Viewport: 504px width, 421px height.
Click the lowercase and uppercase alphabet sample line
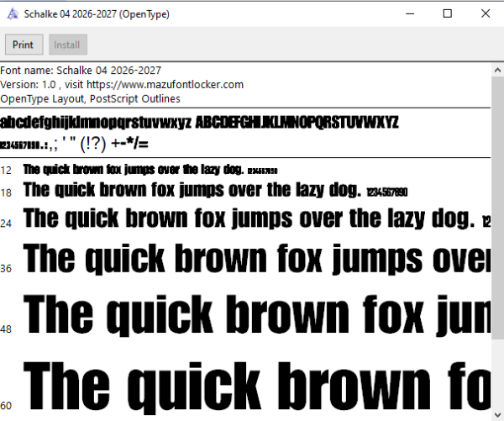[199, 123]
